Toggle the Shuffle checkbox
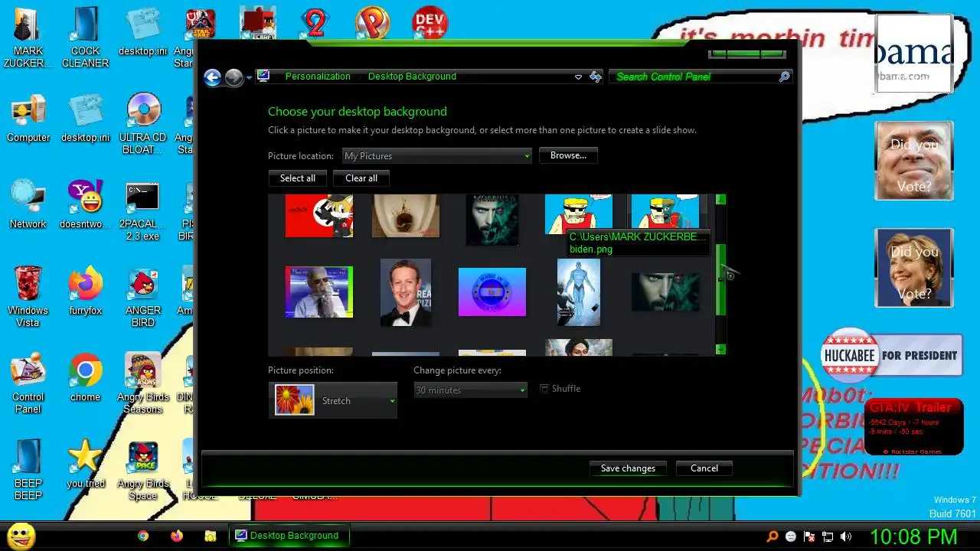The height and width of the screenshot is (551, 980). 544,389
